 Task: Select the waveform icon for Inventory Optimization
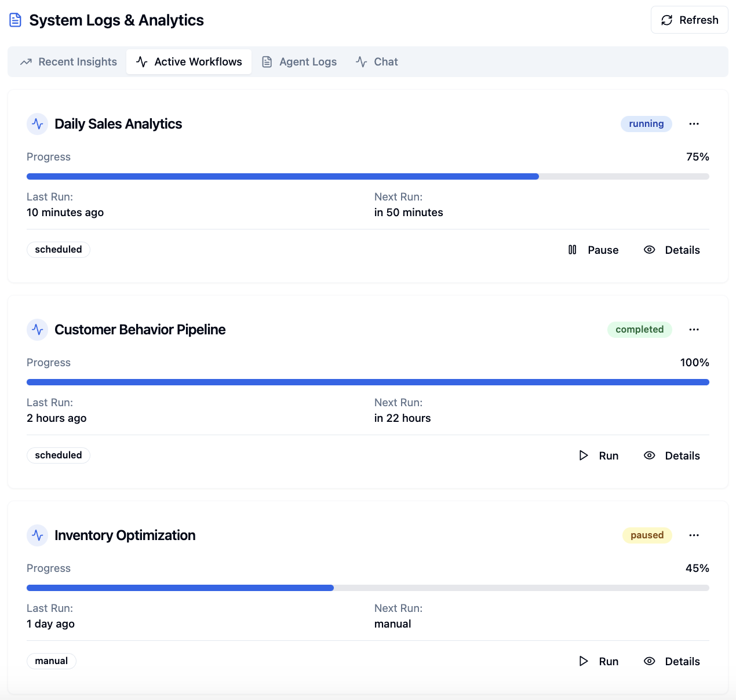(37, 535)
